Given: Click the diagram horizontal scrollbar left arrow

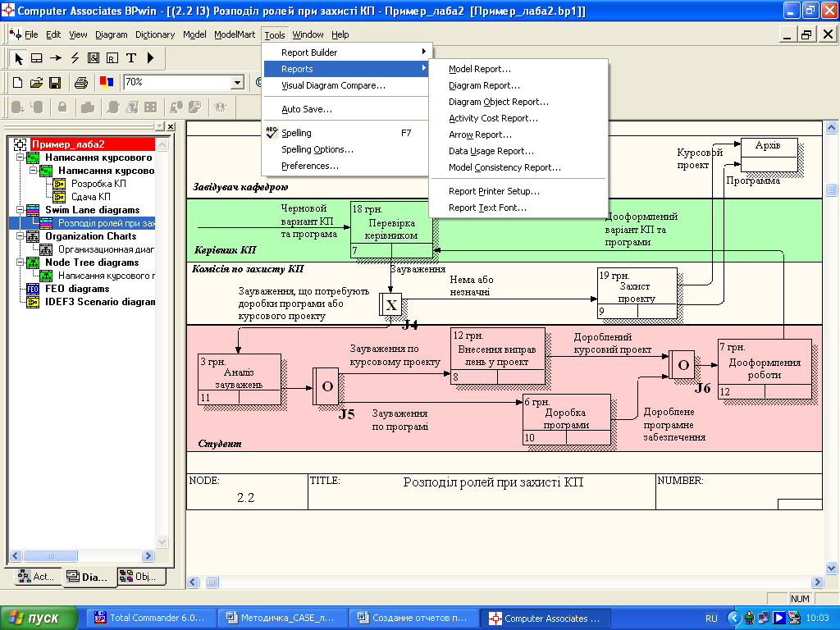Looking at the screenshot, I should click(194, 582).
